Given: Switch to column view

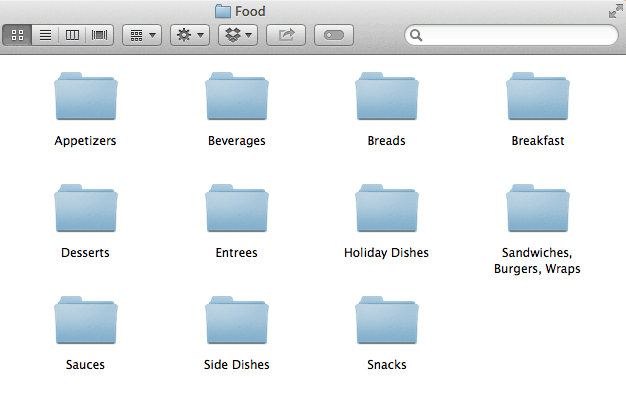Looking at the screenshot, I should click(72, 35).
